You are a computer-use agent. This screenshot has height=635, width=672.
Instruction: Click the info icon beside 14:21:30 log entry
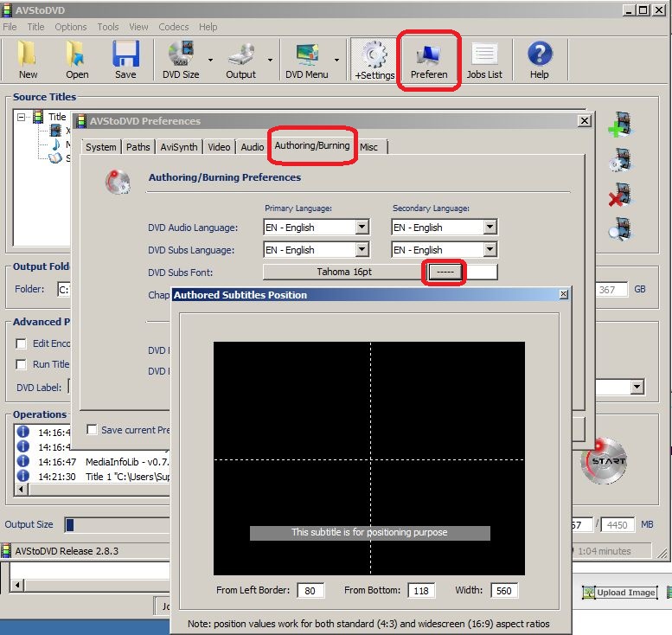(22, 476)
